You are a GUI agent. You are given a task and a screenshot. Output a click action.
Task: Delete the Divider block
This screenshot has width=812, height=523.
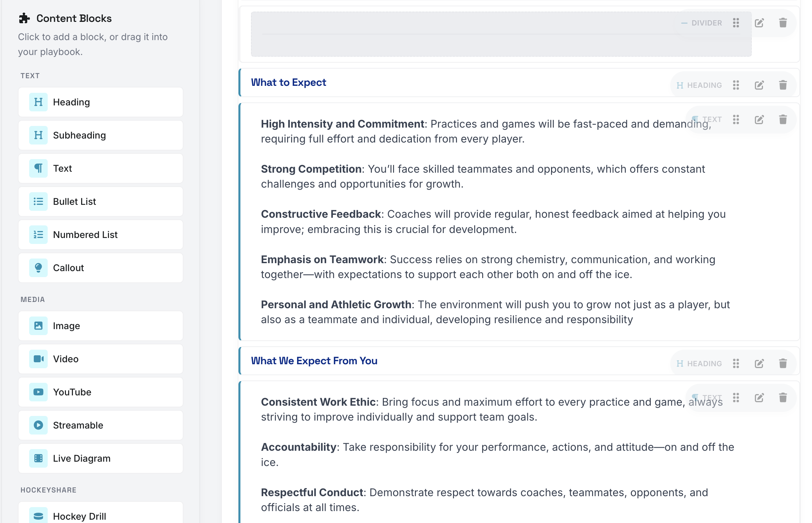(x=782, y=23)
